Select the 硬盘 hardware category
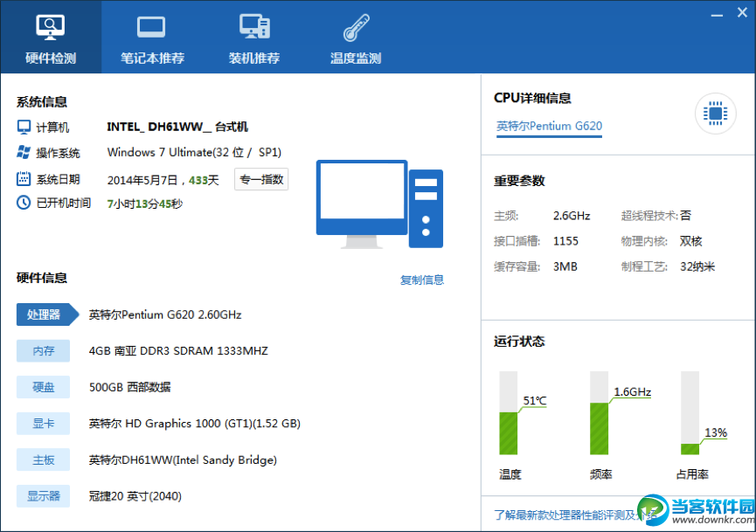 pos(43,387)
